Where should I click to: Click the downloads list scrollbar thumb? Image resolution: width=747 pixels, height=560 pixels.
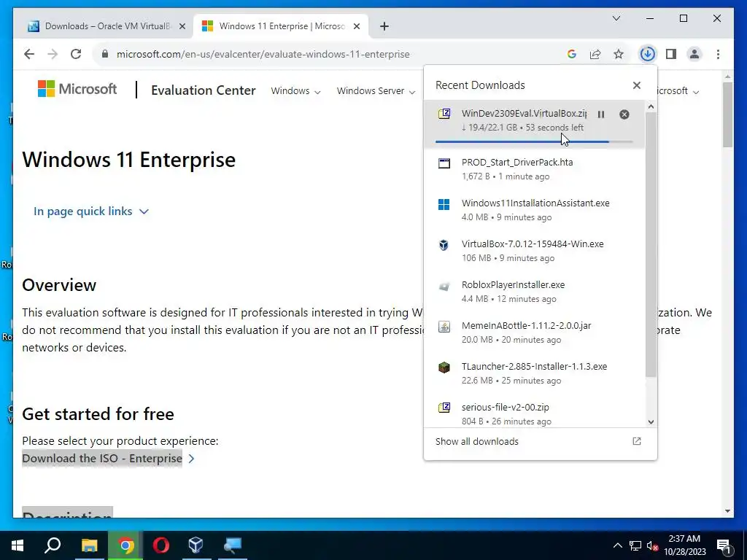[651, 244]
